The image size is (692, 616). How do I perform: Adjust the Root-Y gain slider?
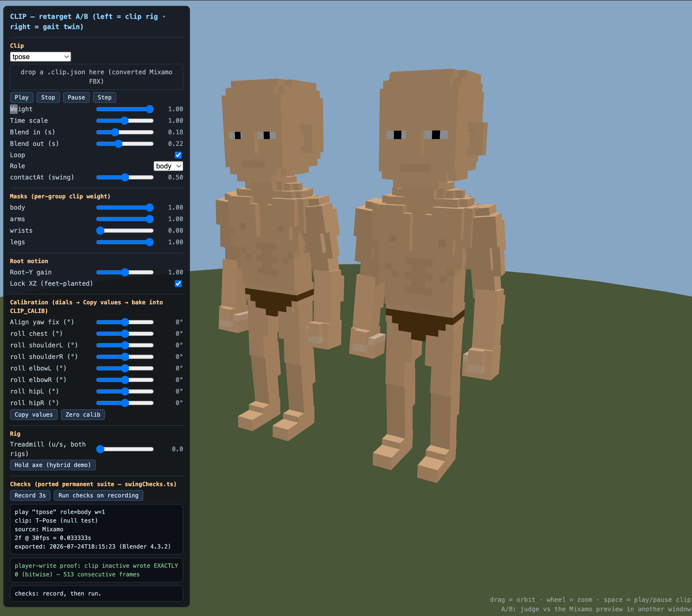point(125,272)
